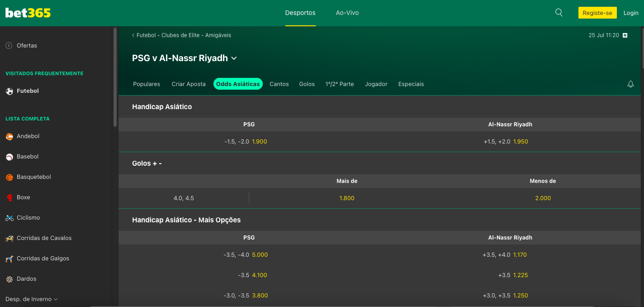Screen dimensions: 644x307
Task: Open the search magnifier icon
Action: click(x=559, y=13)
